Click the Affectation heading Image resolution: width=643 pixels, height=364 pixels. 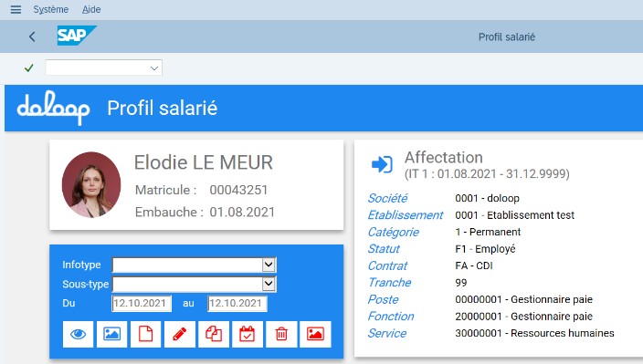click(x=444, y=158)
